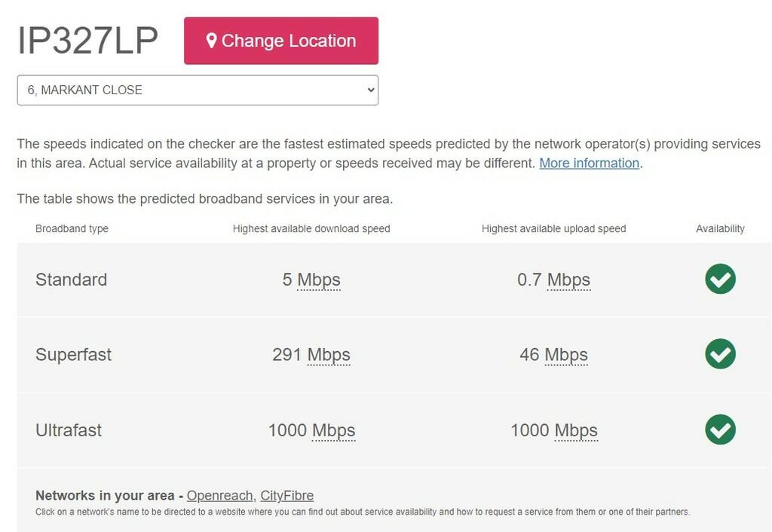Select the Ultrafast broadband type row label
The height and width of the screenshot is (532, 772).
[69, 430]
